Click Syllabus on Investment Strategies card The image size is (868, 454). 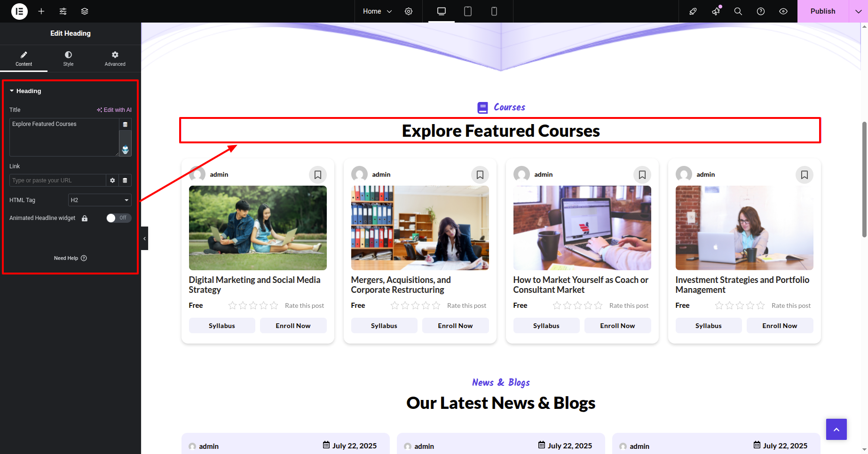[x=709, y=326]
